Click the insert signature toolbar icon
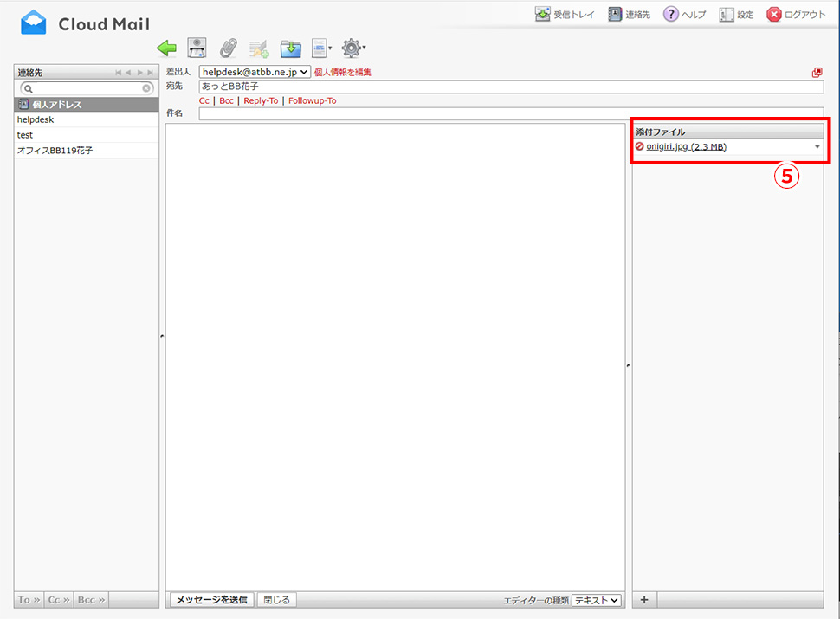The height and width of the screenshot is (619, 840). pos(258,48)
